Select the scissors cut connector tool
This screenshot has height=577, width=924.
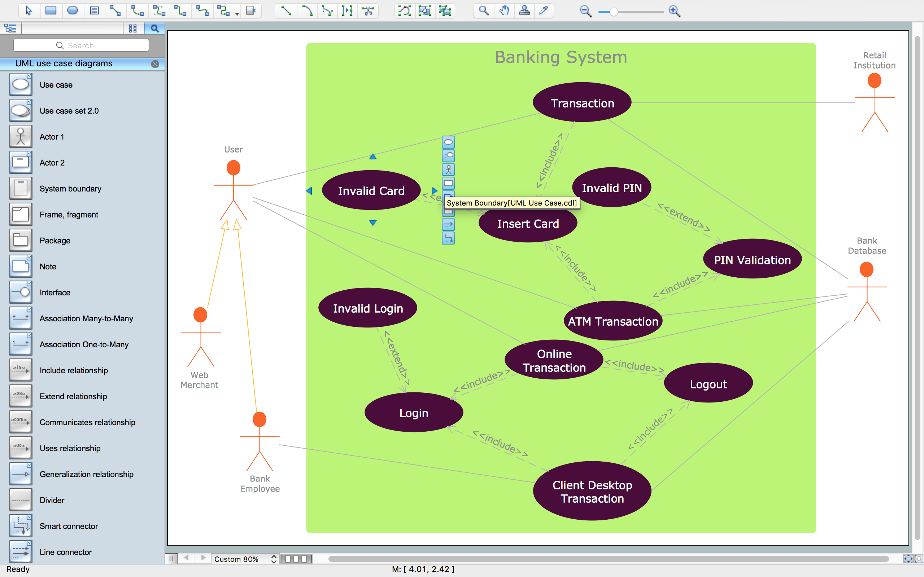[x=368, y=11]
